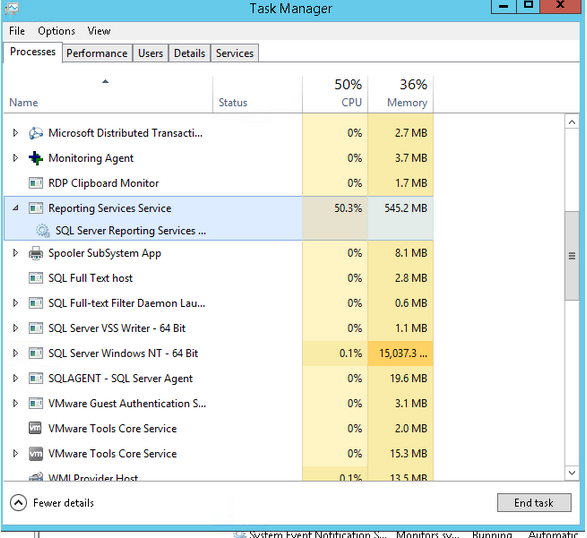
Task: Click the 545.2 MB memory value
Action: click(406, 208)
